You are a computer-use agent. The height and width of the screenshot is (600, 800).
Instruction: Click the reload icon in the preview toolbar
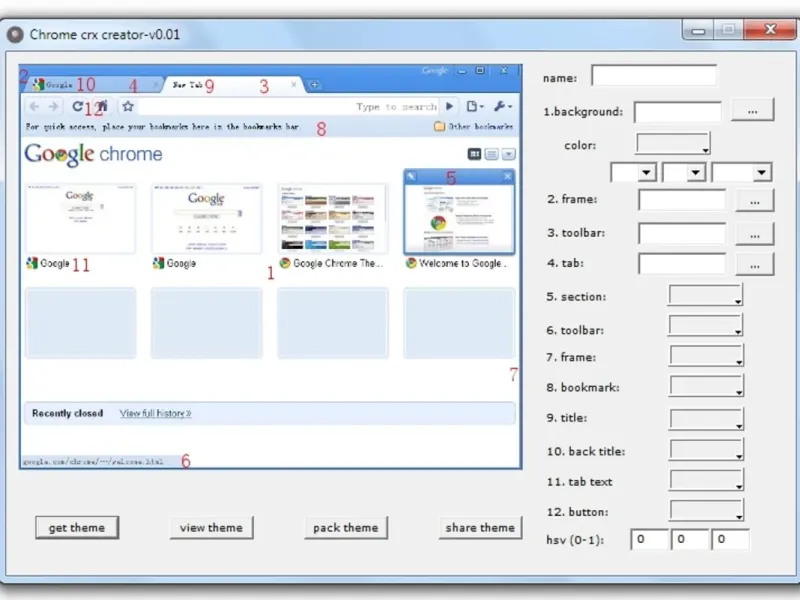[77, 106]
